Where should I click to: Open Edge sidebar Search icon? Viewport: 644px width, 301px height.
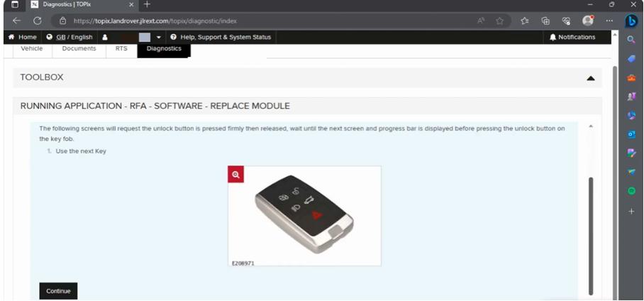tap(631, 40)
